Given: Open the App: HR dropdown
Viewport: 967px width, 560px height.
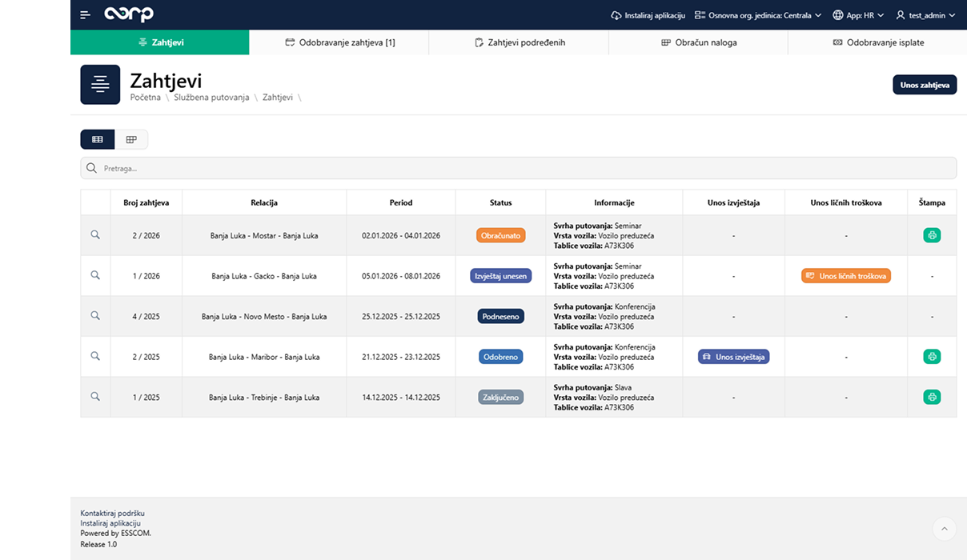Looking at the screenshot, I should pyautogui.click(x=858, y=15).
